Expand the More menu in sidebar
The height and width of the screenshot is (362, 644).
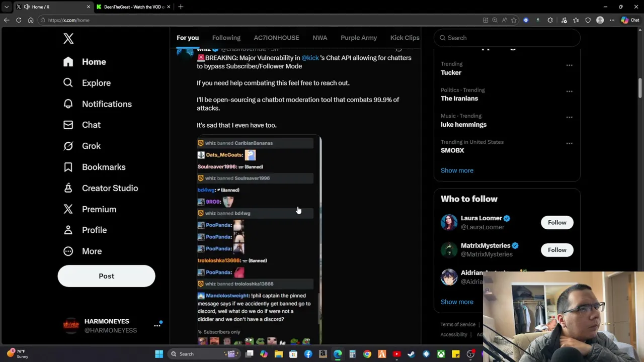pos(82,251)
